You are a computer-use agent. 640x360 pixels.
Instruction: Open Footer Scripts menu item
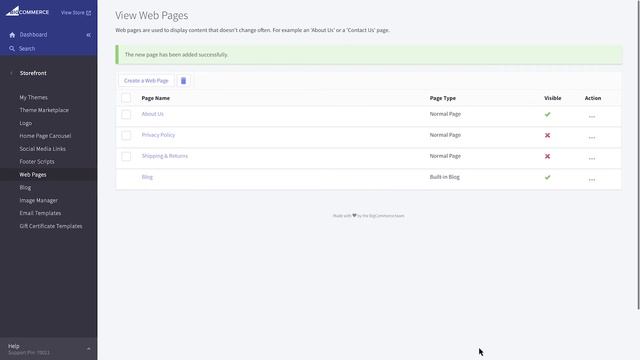click(37, 161)
